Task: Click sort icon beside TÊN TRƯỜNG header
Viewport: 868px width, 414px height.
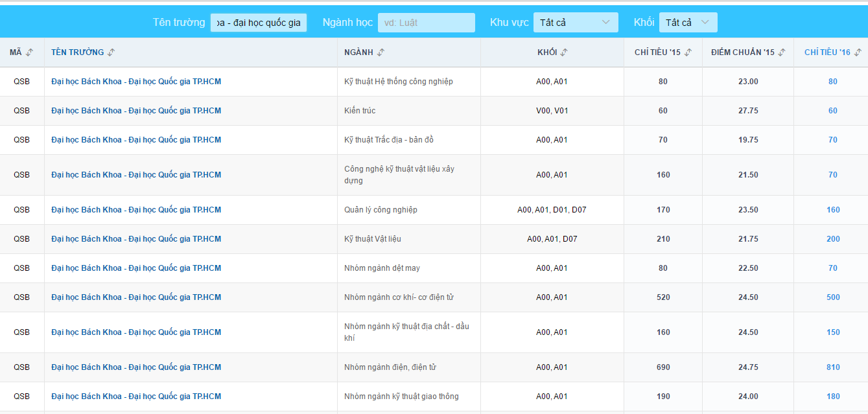Action: point(111,52)
